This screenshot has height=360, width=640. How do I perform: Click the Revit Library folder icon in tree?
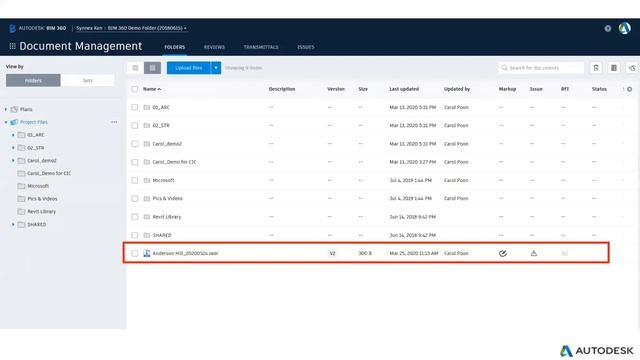pyautogui.click(x=21, y=211)
